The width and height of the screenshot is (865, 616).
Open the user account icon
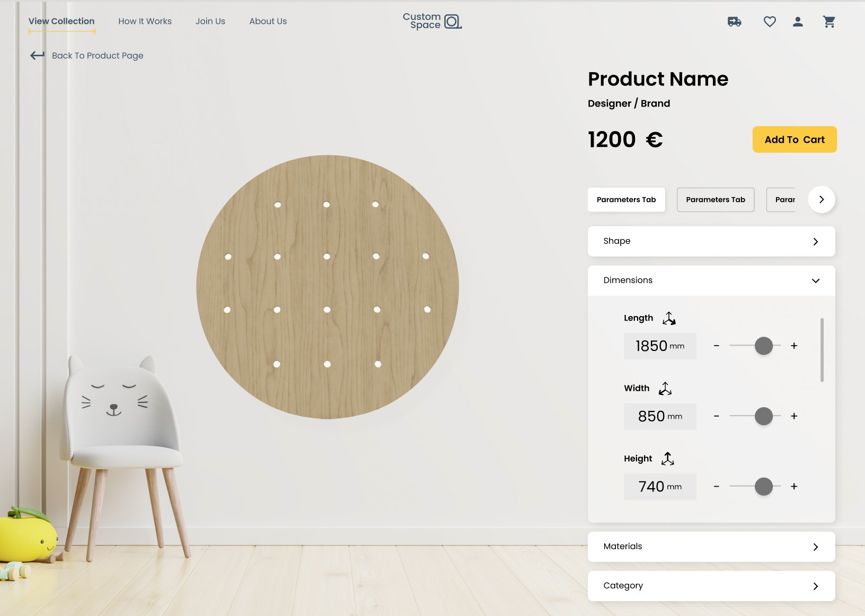[798, 22]
